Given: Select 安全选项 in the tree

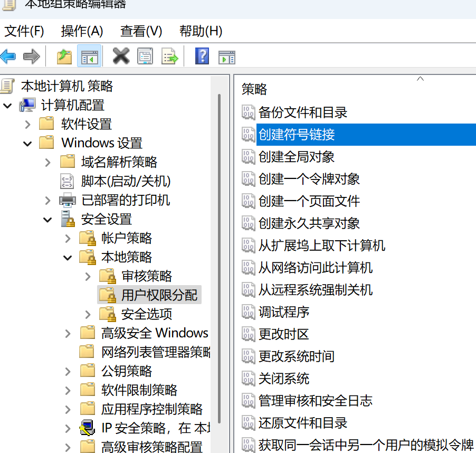Looking at the screenshot, I should click(x=146, y=315).
